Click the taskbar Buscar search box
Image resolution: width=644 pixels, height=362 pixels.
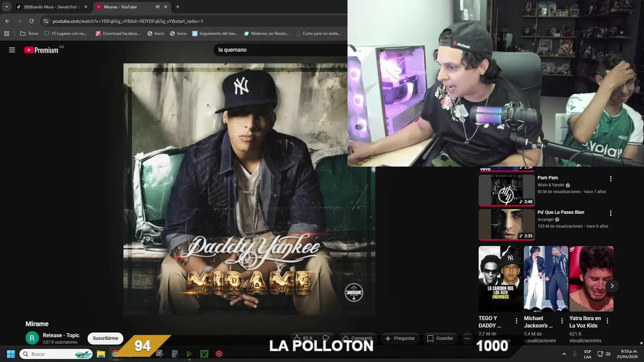56,354
